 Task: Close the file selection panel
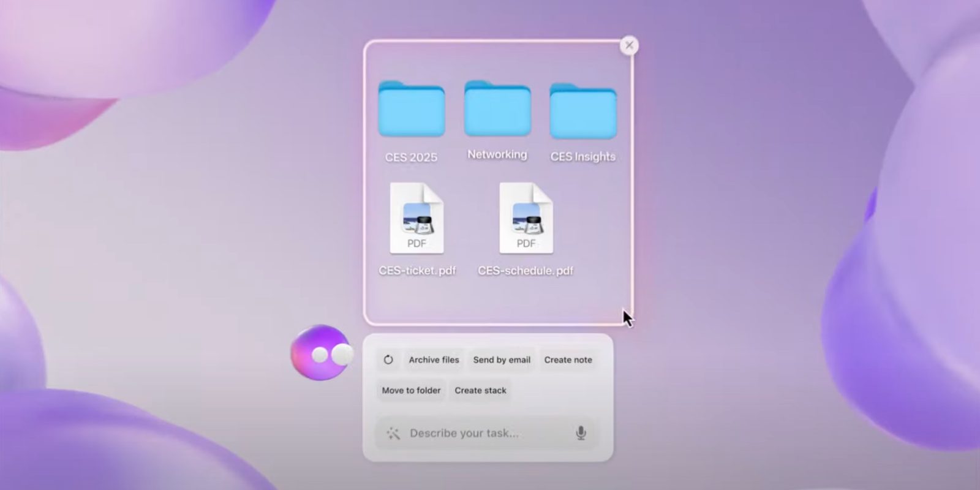click(629, 45)
